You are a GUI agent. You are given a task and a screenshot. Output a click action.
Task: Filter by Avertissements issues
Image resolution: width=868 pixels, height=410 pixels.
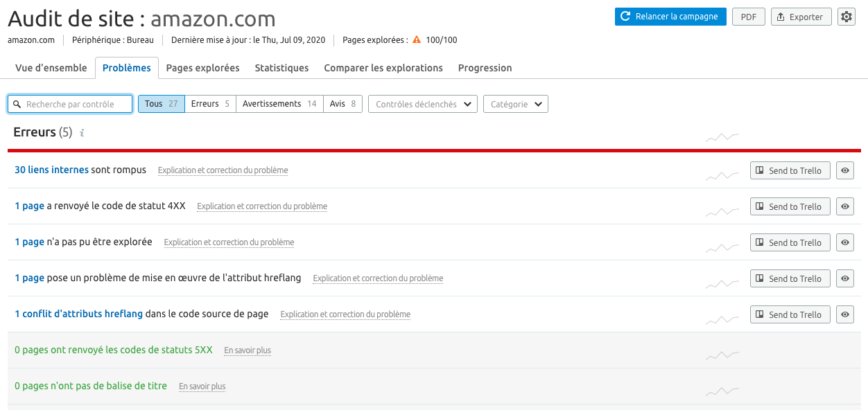pyautogui.click(x=279, y=104)
